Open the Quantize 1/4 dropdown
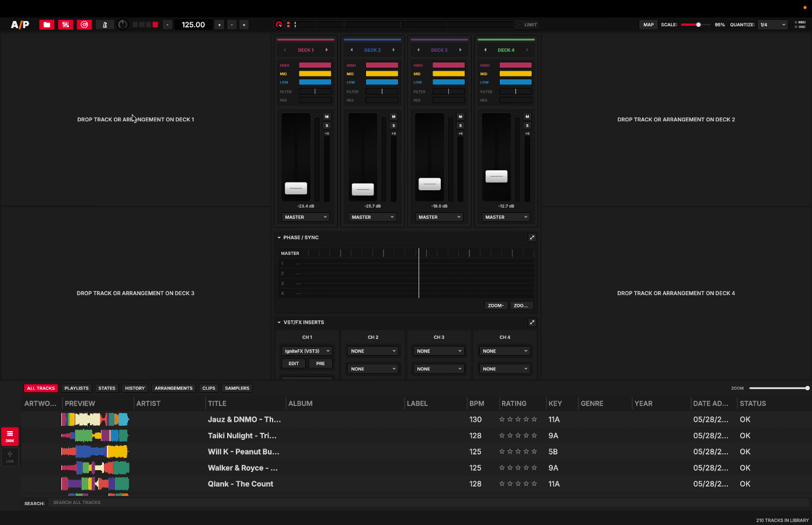 pyautogui.click(x=773, y=24)
